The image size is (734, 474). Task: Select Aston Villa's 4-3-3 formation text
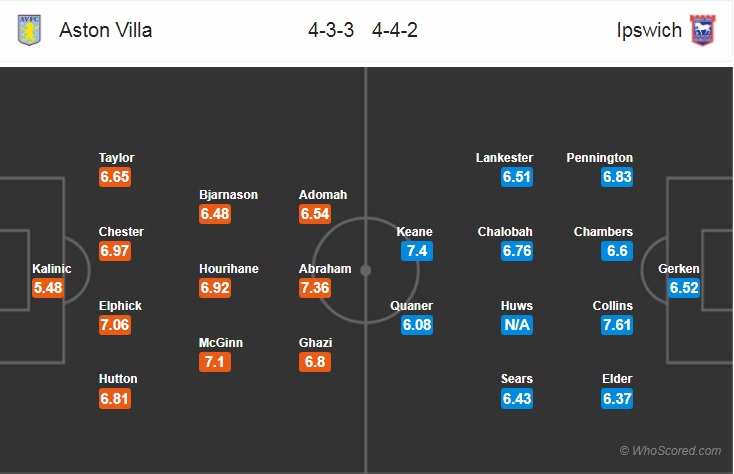pyautogui.click(x=331, y=30)
